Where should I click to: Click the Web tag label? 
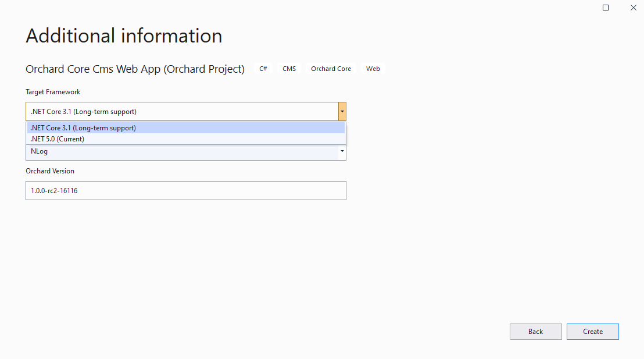tap(373, 69)
